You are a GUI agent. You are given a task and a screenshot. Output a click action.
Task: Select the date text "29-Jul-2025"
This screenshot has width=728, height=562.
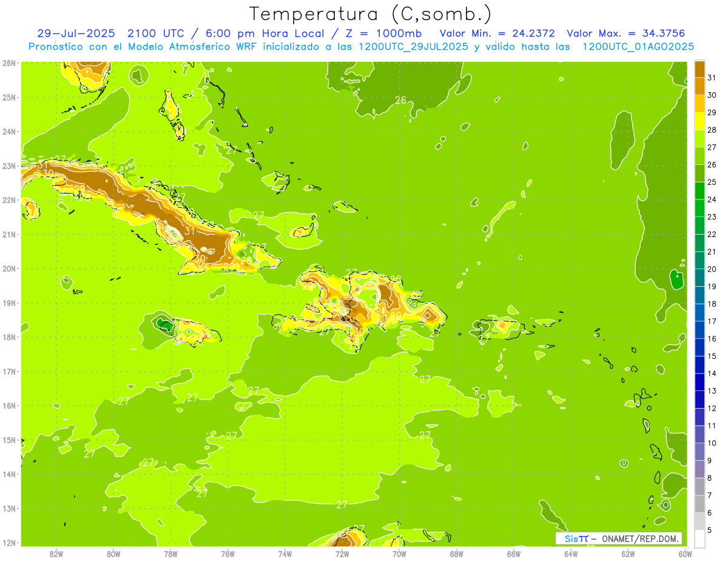pos(76,33)
